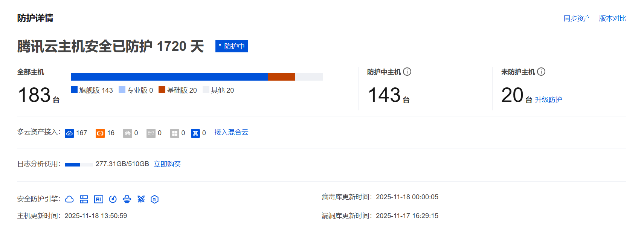Click the AI engine icon
644x249 pixels.
click(x=99, y=199)
